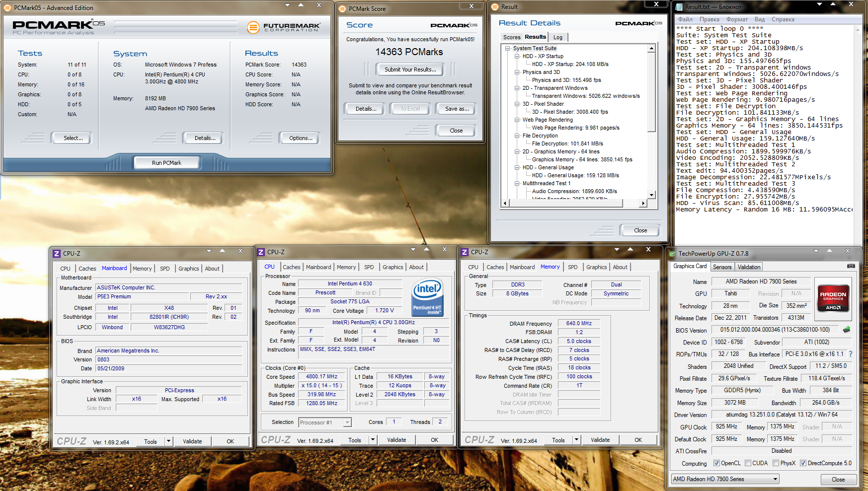This screenshot has height=491, width=868.
Task: Click the Result.txt Notepad title icon
Action: point(679,6)
